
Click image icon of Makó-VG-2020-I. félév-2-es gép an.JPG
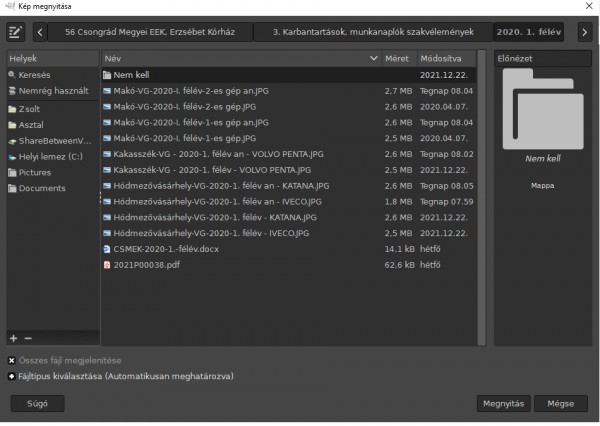coord(107,91)
